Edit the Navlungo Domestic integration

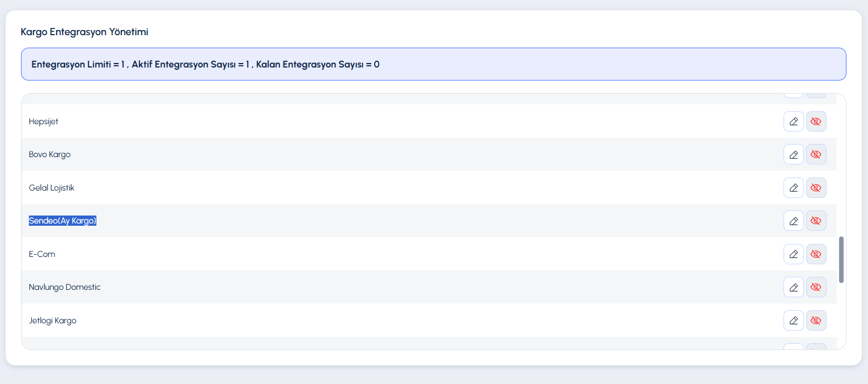click(x=794, y=287)
